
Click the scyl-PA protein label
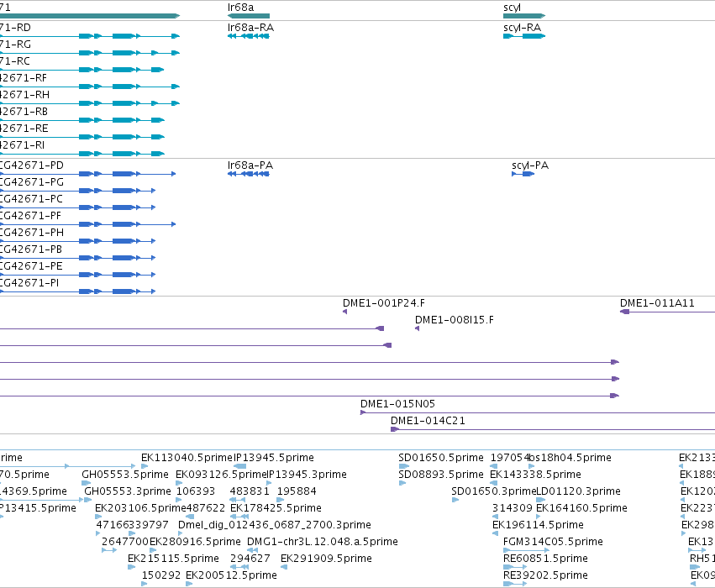[530, 165]
